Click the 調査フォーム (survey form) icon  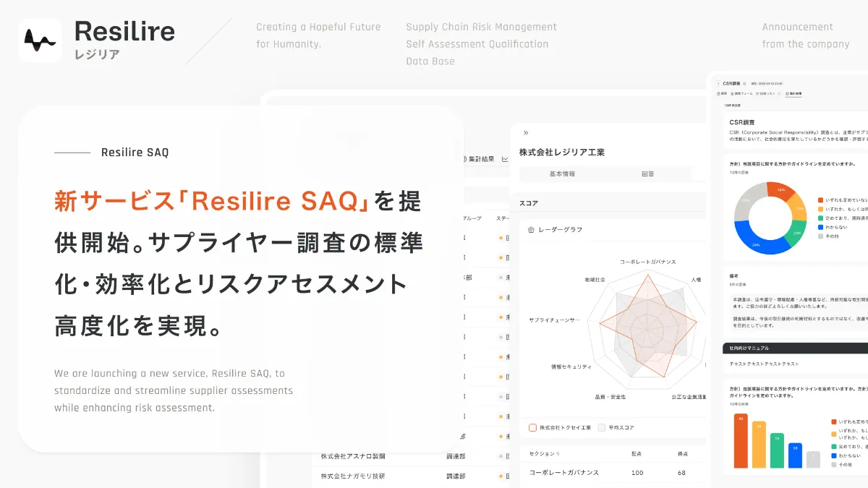click(x=732, y=93)
